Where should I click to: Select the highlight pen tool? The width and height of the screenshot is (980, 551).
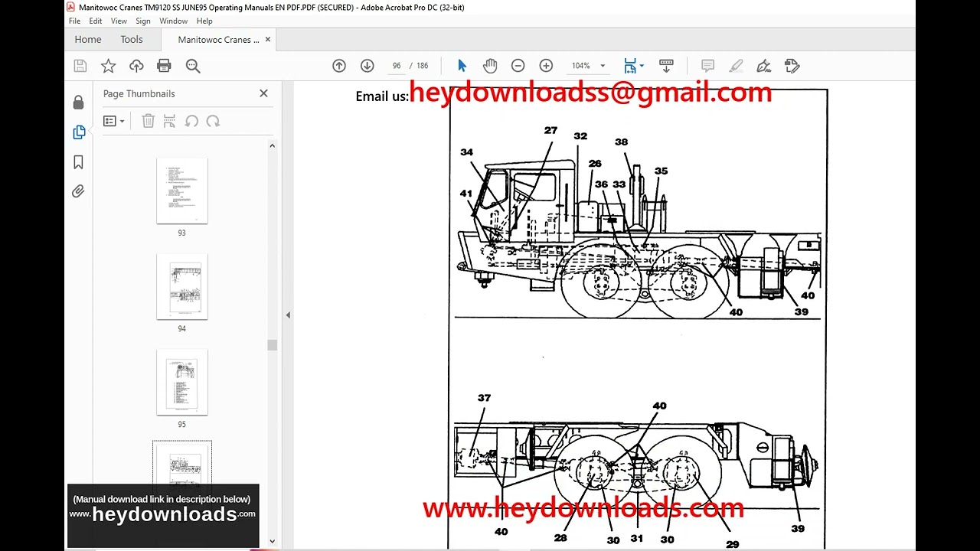736,66
